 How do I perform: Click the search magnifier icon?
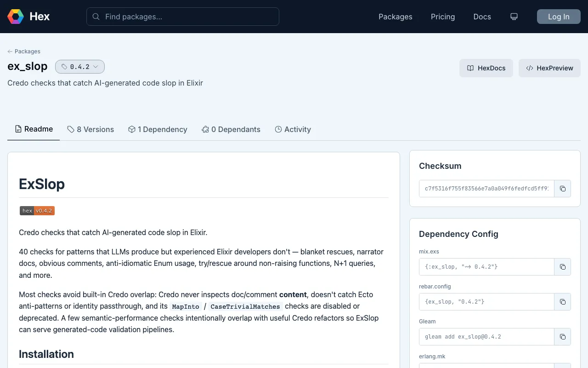point(96,17)
